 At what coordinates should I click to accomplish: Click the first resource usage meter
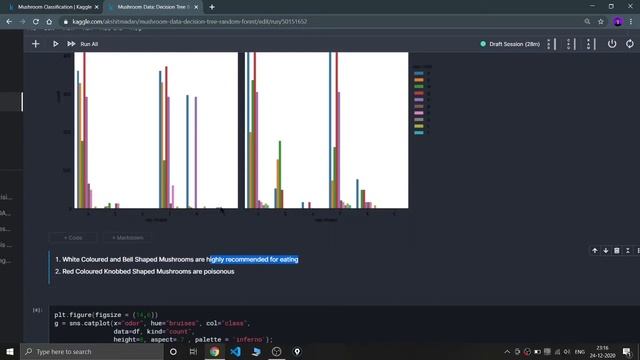pyautogui.click(x=552, y=44)
